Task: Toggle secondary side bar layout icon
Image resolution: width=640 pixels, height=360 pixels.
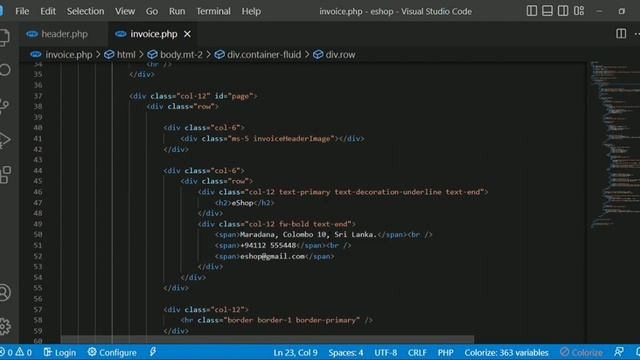Action: tap(563, 11)
